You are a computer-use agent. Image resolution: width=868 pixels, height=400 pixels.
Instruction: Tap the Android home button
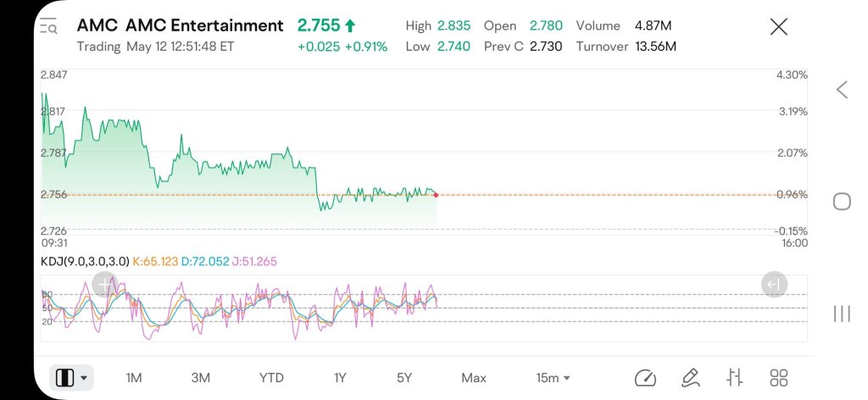[842, 202]
